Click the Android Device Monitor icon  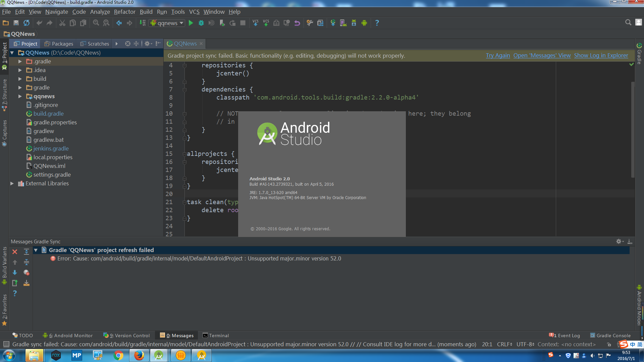point(364,23)
